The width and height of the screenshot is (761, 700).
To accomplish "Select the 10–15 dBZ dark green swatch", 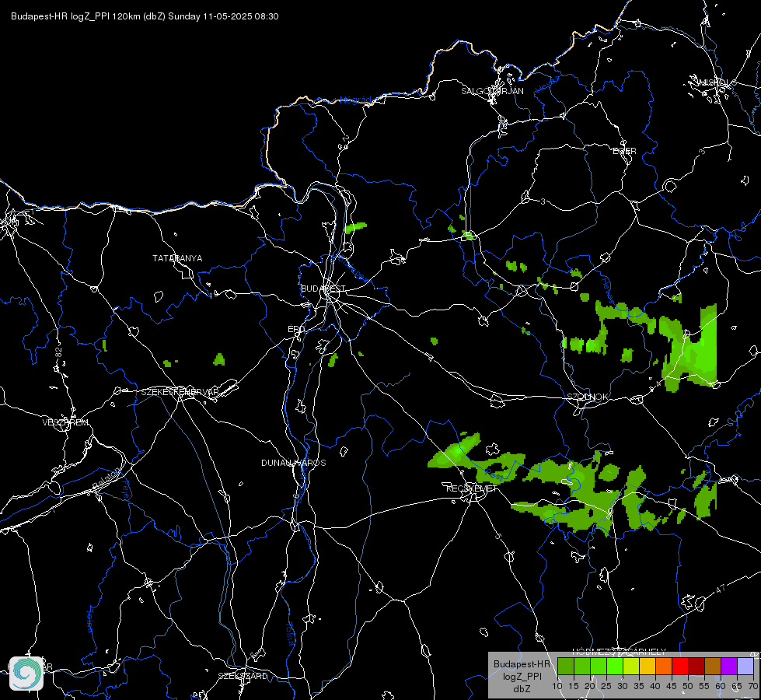I will [x=566, y=666].
